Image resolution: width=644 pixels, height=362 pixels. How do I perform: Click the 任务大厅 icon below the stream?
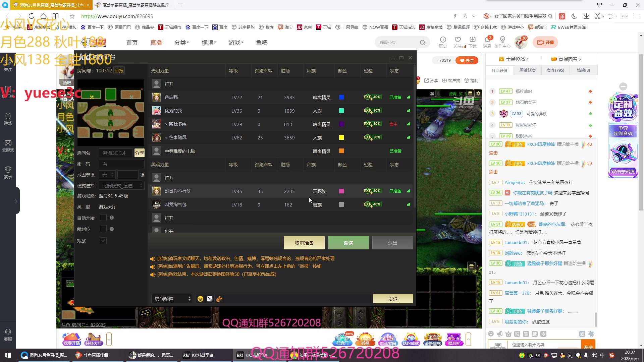pos(94,339)
